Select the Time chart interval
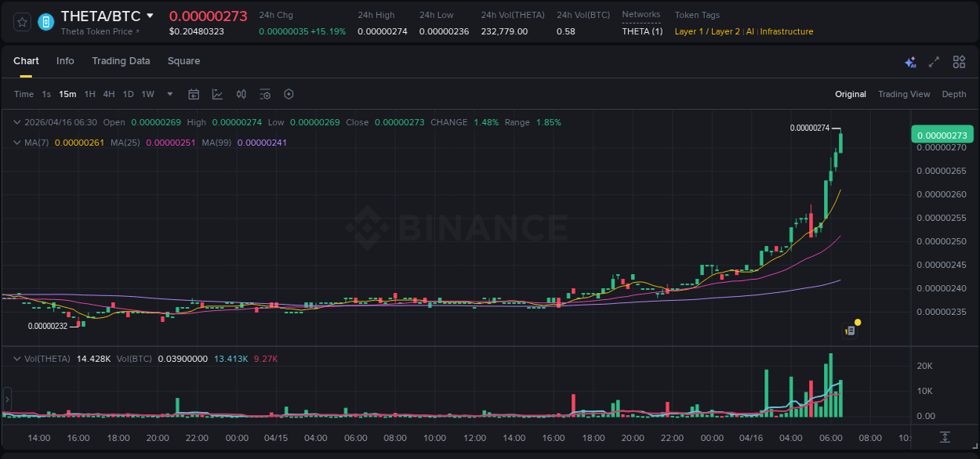Viewport: 980px width, 459px height. 24,94
